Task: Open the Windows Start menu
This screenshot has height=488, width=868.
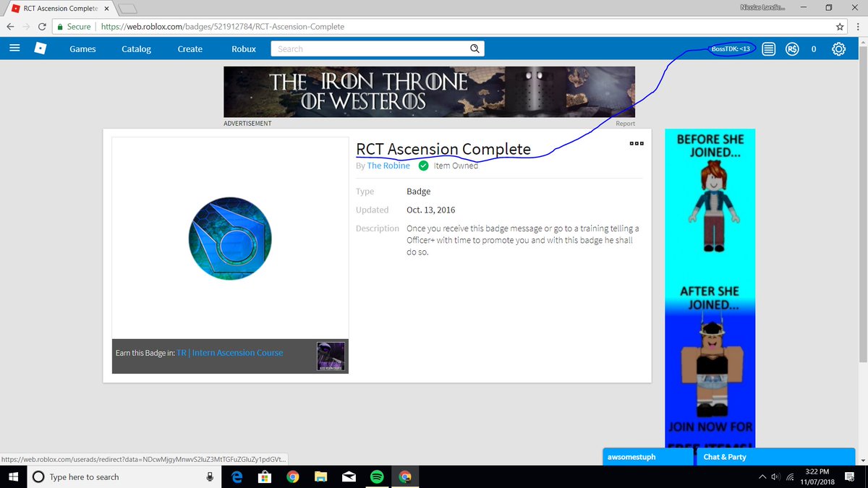Action: tap(13, 476)
